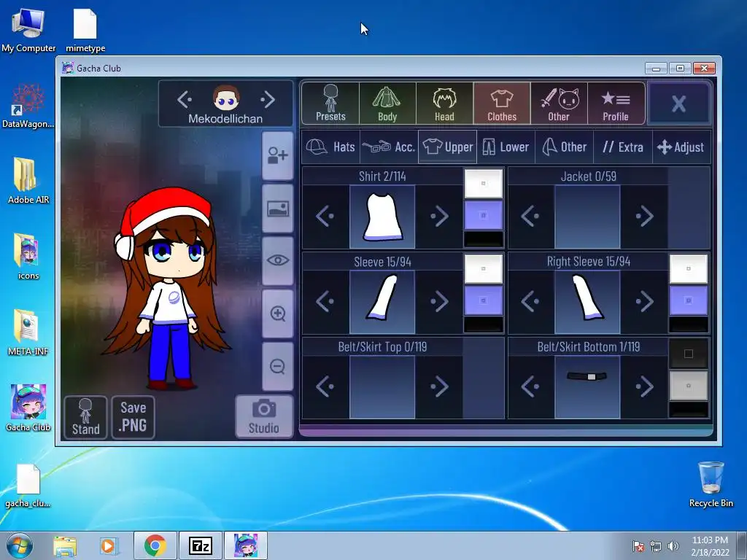Select previous Right Sleeve style
This screenshot has width=747, height=560.
point(530,302)
